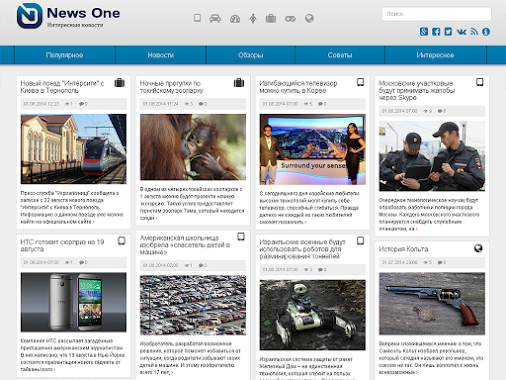
Task: Click comments icon on Интерсити train article
Action: pos(82,104)
